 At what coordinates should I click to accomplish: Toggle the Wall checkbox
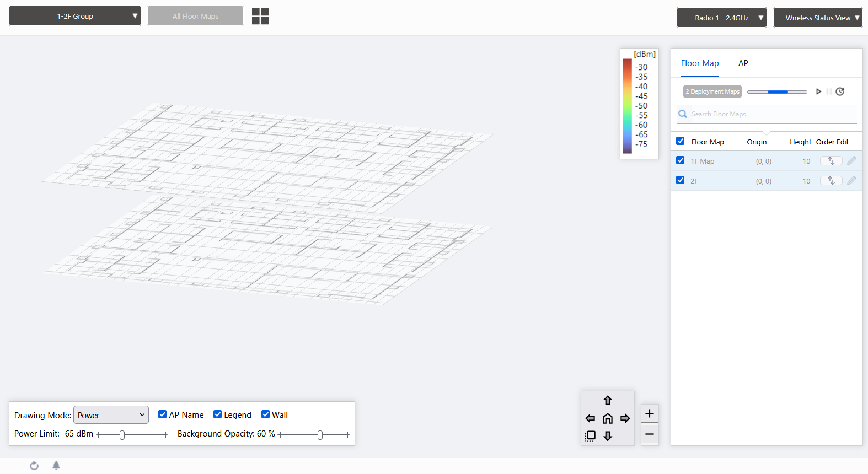click(266, 414)
